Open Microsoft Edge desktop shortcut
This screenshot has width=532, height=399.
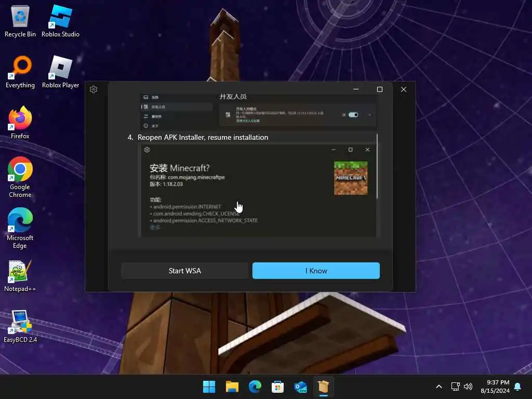click(x=20, y=228)
